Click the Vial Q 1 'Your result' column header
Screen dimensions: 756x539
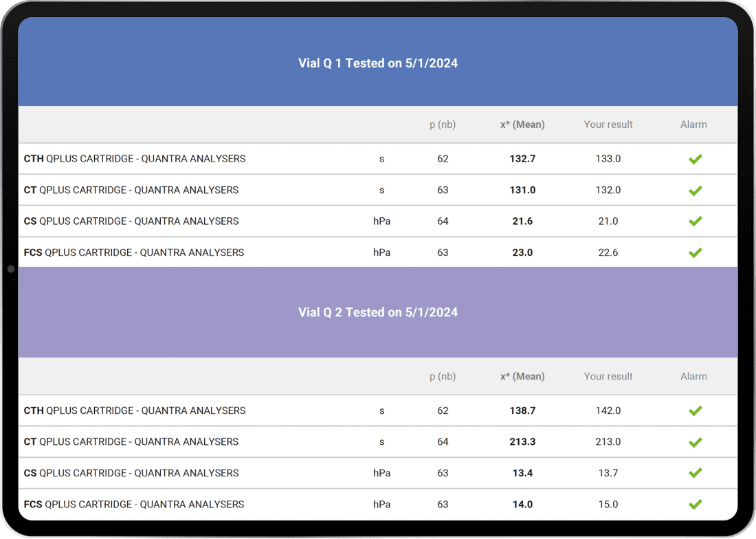pos(608,124)
